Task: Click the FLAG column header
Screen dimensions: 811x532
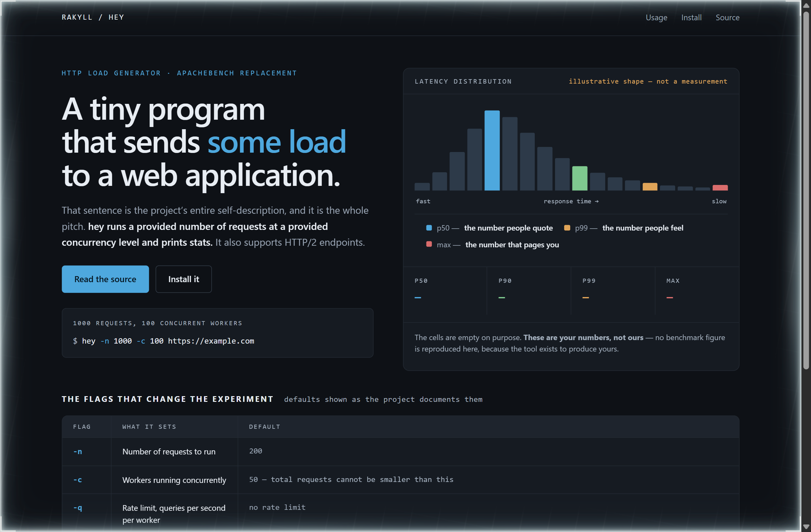Action: coord(86,427)
